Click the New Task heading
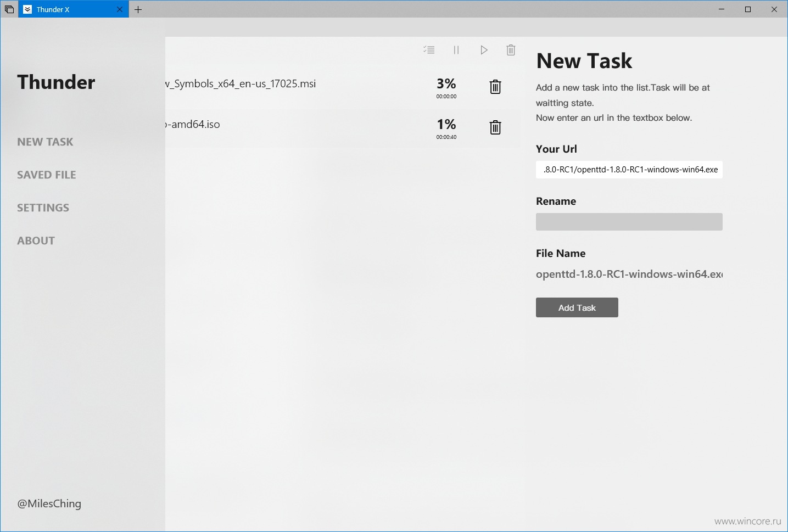The width and height of the screenshot is (788, 532). point(584,61)
